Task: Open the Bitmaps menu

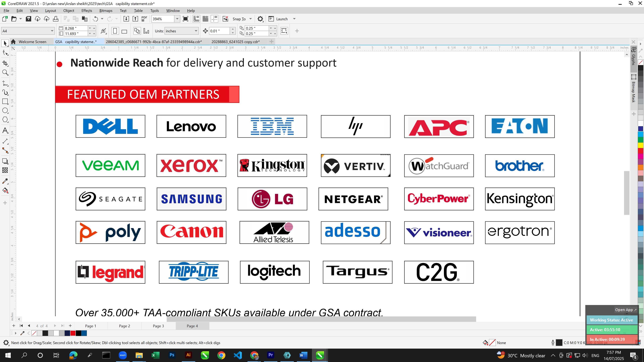Action: coord(106,11)
